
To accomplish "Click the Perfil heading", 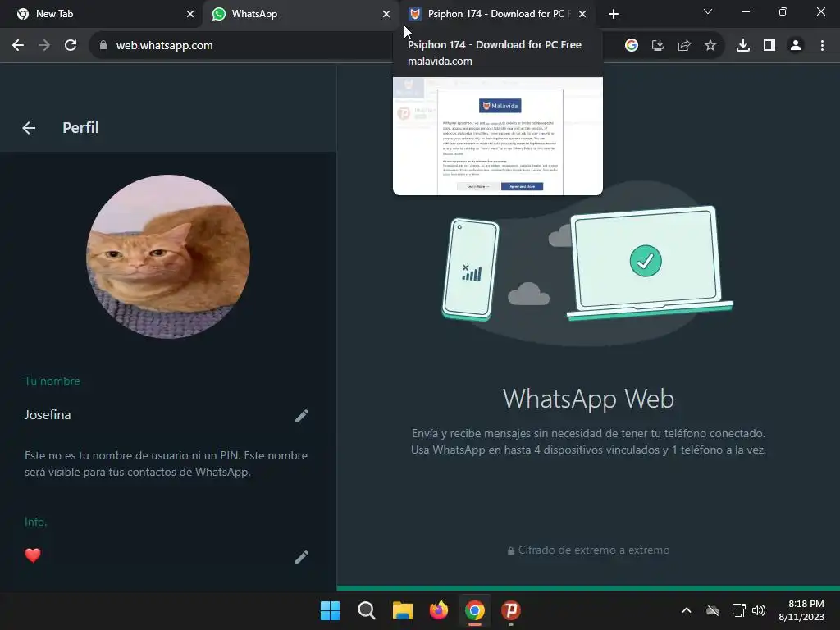I will click(x=80, y=127).
